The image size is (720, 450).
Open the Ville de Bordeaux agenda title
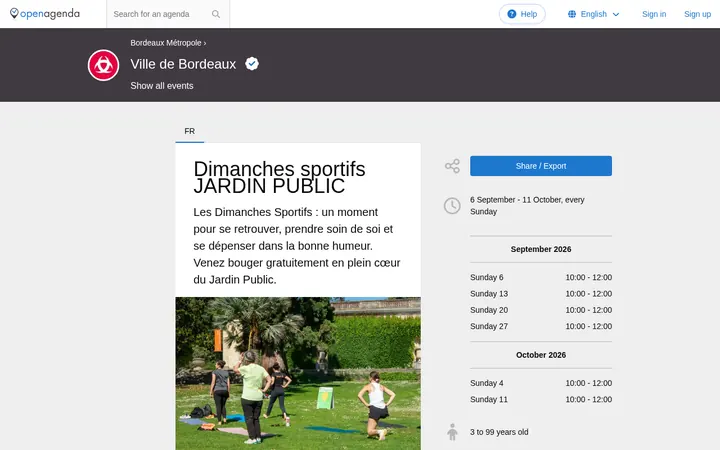pyautogui.click(x=183, y=64)
